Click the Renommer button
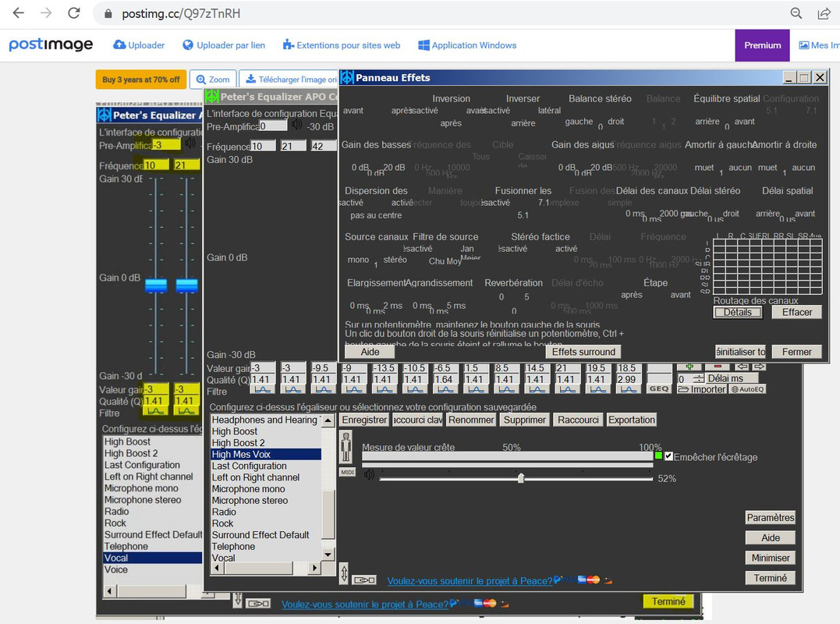The image size is (840, 624). [471, 420]
